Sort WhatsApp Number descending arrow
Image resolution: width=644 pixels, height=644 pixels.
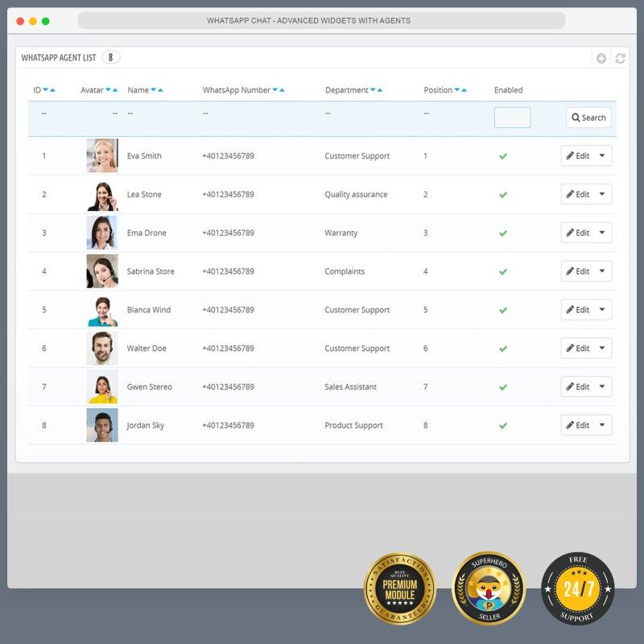[275, 89]
